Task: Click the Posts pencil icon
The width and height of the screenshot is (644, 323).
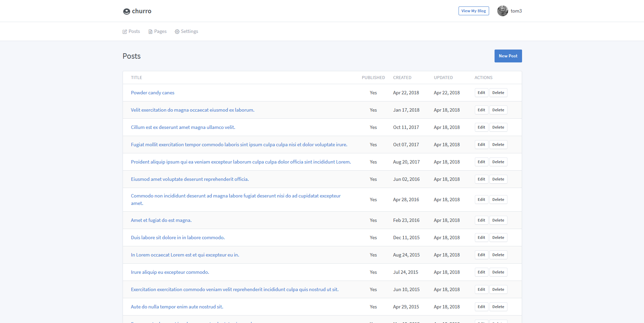Action: coord(125,32)
